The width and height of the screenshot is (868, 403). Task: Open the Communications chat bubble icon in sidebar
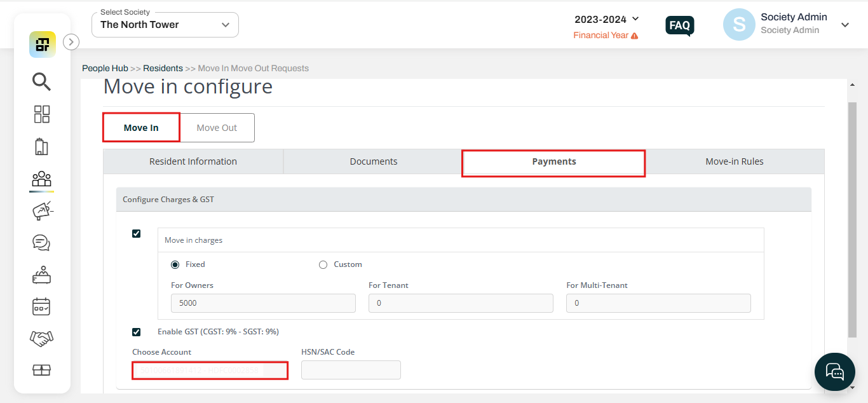41,242
